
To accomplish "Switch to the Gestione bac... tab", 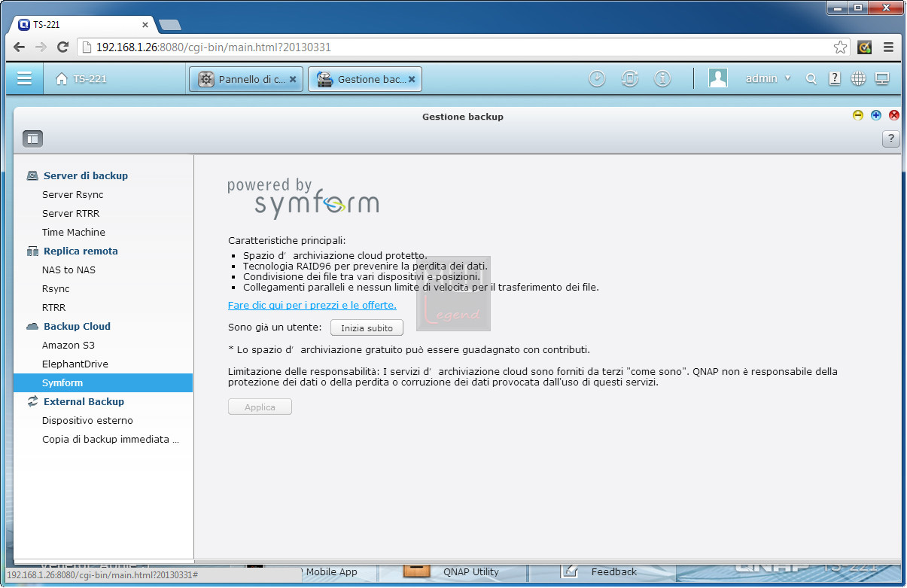I will (x=365, y=79).
